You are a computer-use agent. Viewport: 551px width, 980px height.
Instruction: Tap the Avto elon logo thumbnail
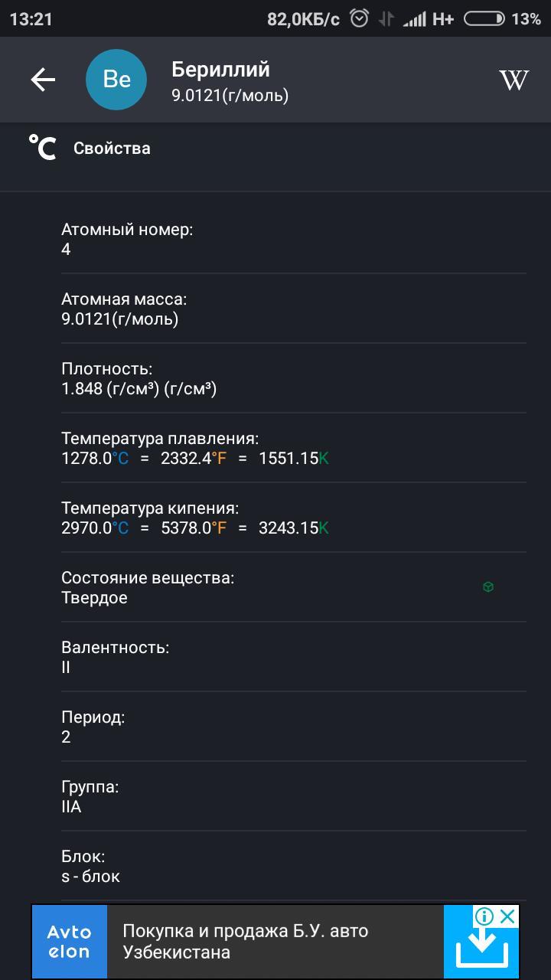(x=69, y=942)
